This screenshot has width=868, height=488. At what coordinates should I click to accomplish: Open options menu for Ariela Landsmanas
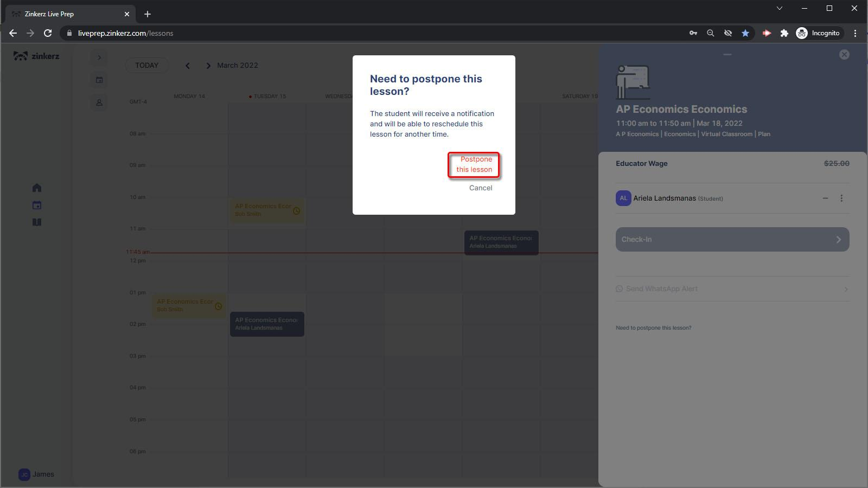841,198
